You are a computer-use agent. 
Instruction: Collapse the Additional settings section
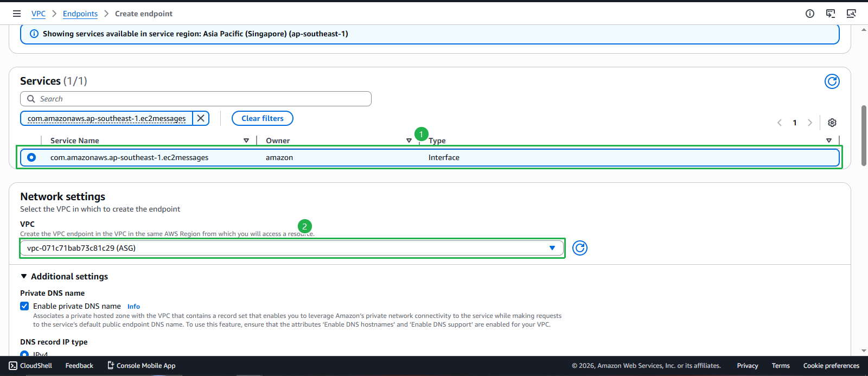click(x=64, y=277)
